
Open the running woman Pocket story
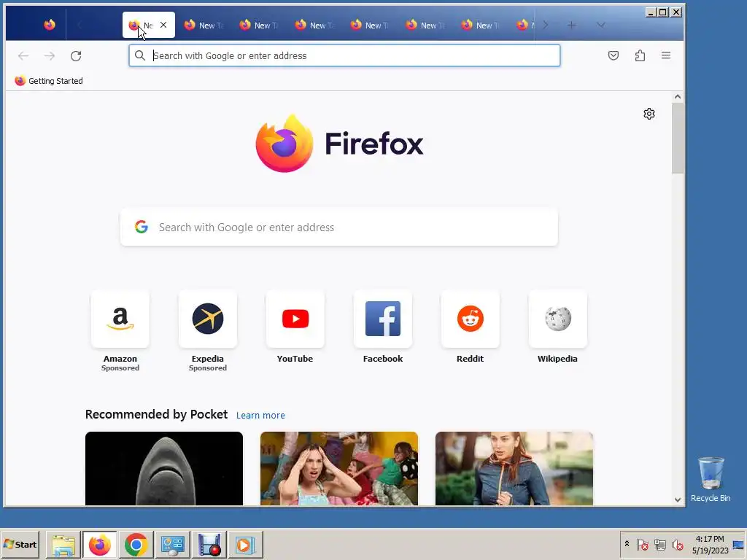514,469
